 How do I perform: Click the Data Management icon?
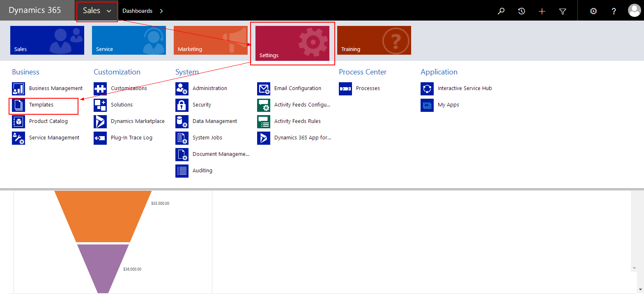(182, 121)
